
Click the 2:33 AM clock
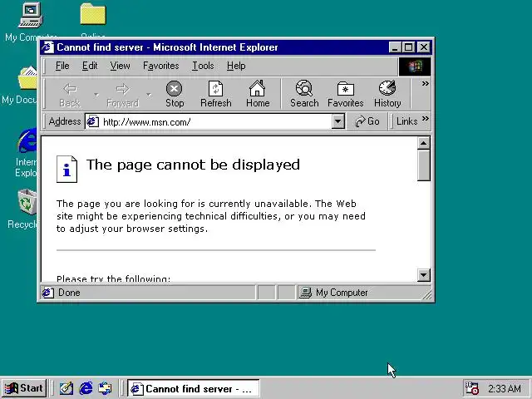click(505, 388)
